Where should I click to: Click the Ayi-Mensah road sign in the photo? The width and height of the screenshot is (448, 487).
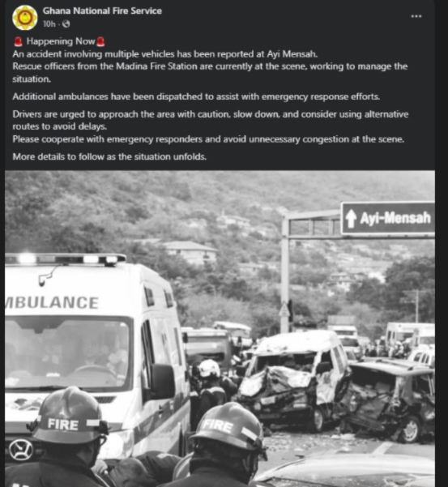coord(388,218)
